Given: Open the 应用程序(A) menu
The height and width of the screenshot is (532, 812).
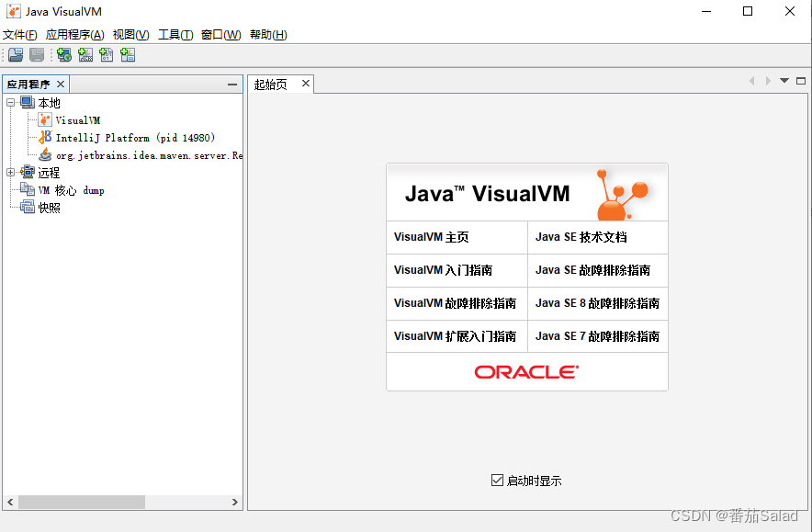Looking at the screenshot, I should pyautogui.click(x=75, y=35).
